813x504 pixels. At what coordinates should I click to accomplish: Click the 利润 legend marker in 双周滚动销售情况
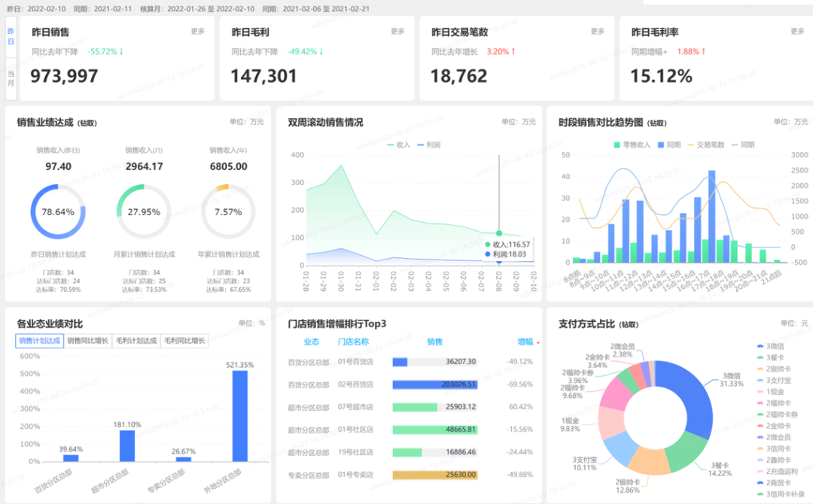420,144
